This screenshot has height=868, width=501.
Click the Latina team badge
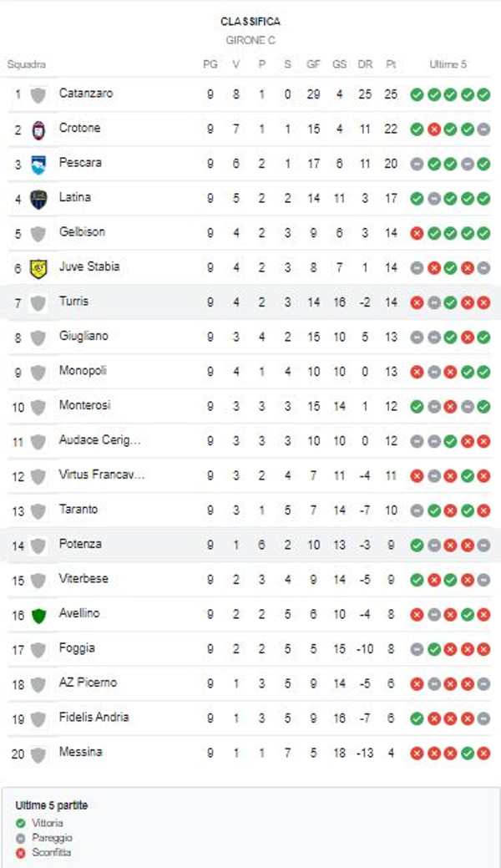pos(38,199)
